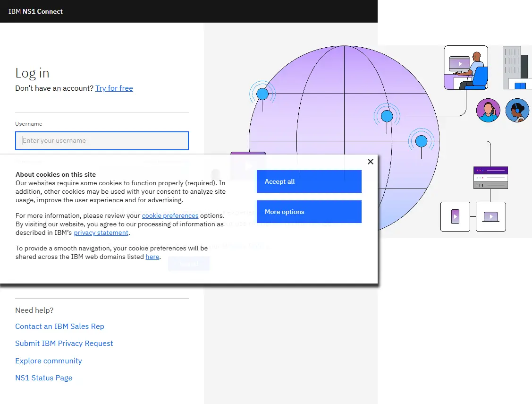Click the 'Need help?' text
The width and height of the screenshot is (532, 404).
pyautogui.click(x=34, y=310)
